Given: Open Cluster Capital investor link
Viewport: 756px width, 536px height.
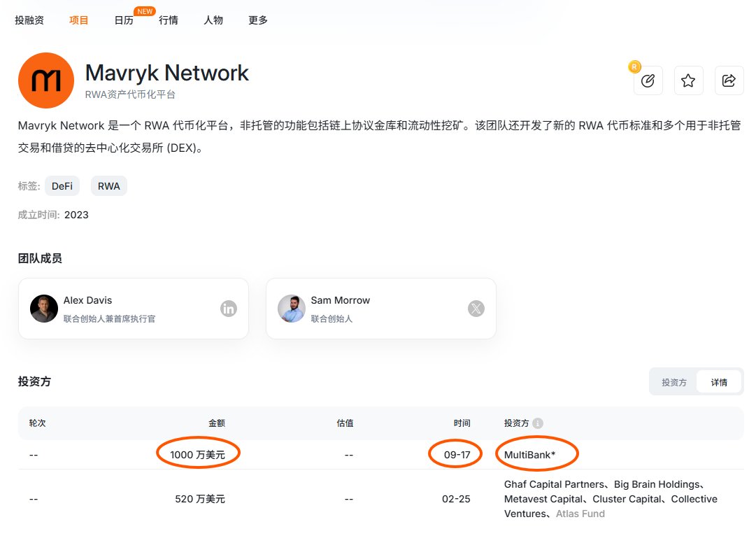Looking at the screenshot, I should pyautogui.click(x=627, y=500).
